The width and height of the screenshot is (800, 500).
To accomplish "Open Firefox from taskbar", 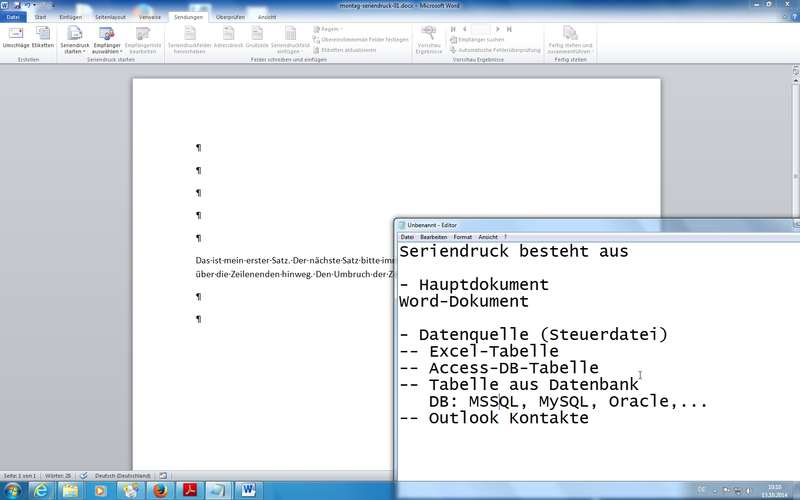I will point(160,491).
